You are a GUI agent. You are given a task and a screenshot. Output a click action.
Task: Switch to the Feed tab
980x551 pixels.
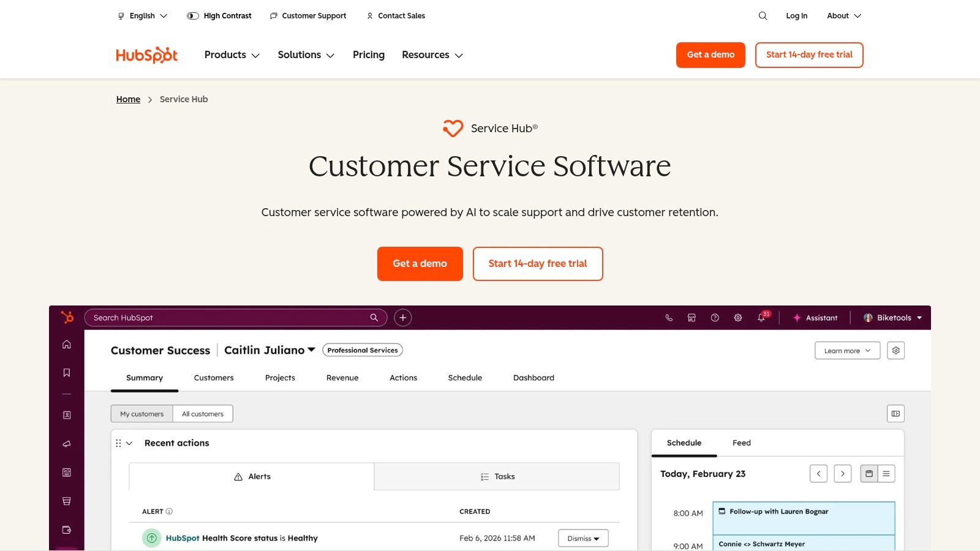[x=742, y=443]
